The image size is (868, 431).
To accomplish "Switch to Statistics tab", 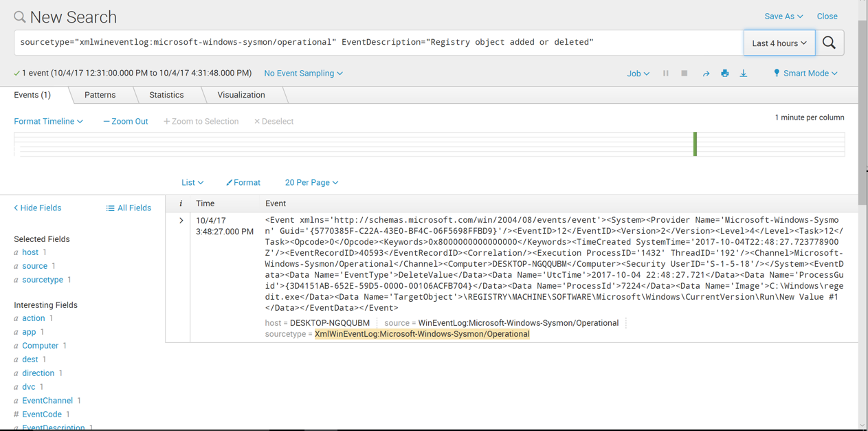I will pos(166,95).
